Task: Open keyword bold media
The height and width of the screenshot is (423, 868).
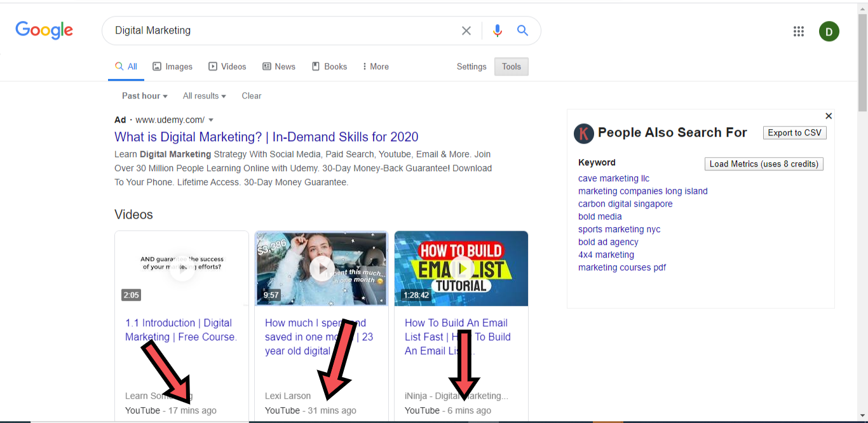Action: pos(600,217)
